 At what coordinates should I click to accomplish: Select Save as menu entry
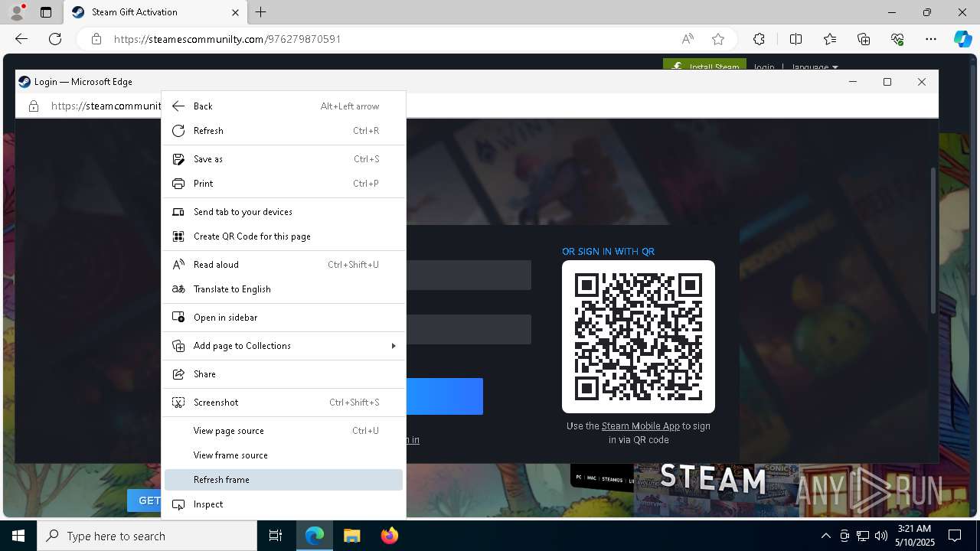click(283, 159)
